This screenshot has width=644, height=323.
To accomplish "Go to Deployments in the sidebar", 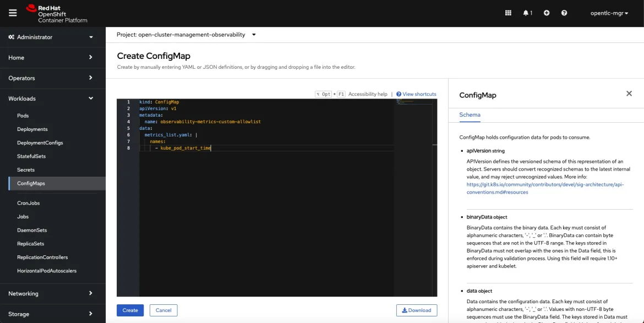I will coord(32,129).
